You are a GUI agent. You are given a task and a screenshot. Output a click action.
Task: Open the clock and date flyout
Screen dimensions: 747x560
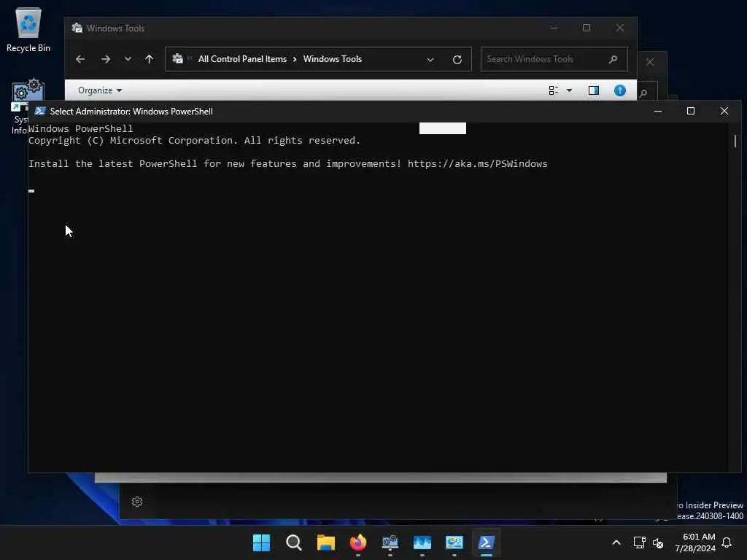coord(695,542)
